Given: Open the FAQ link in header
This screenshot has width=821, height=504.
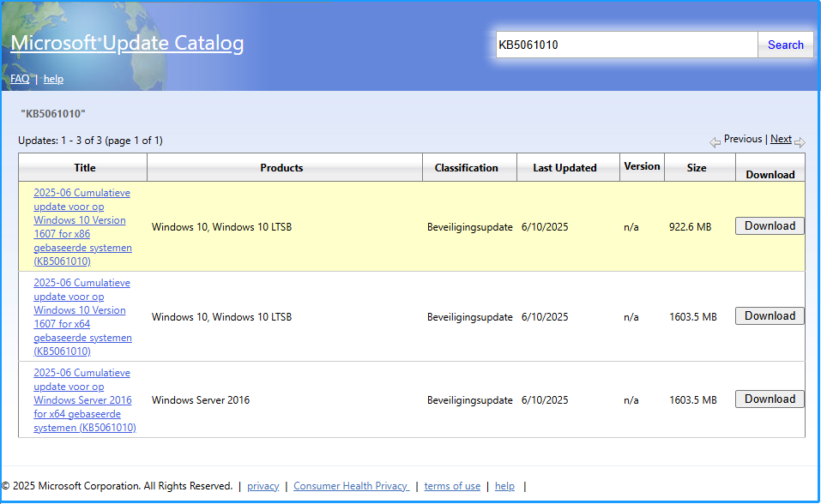Looking at the screenshot, I should (20, 79).
